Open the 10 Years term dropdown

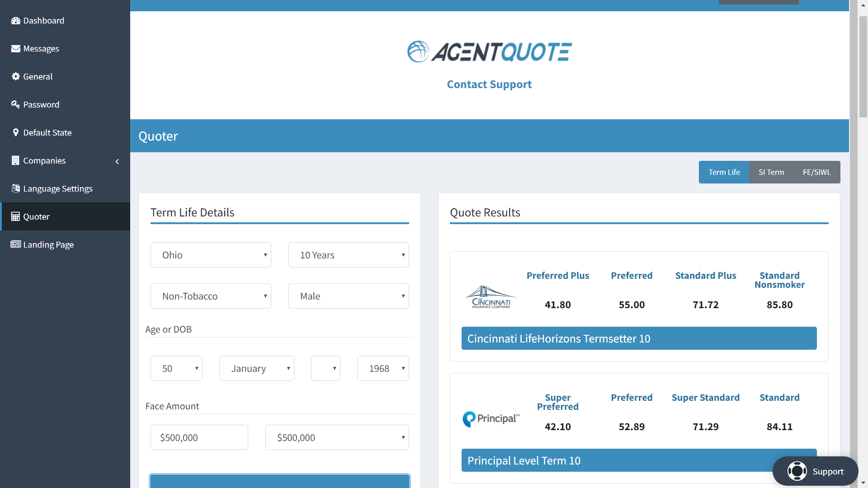349,255
